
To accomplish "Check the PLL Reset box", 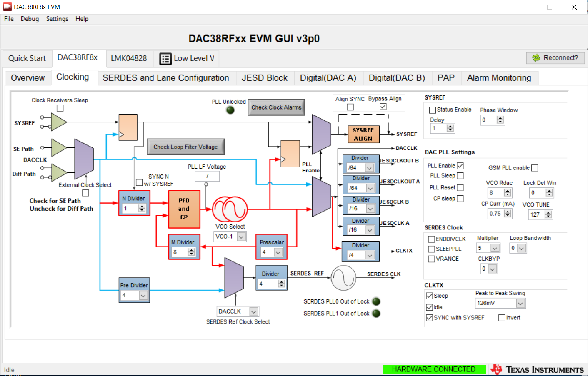I will point(460,188).
